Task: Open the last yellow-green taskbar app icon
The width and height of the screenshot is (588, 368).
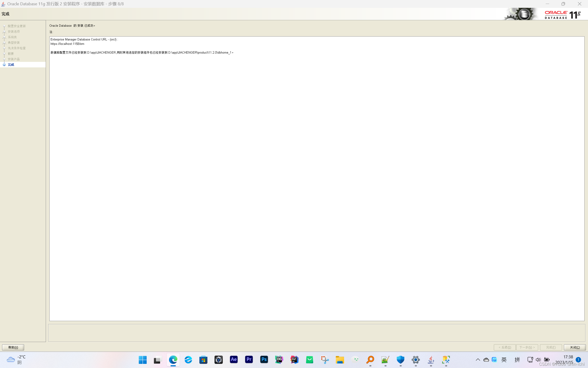Action: coord(446,359)
